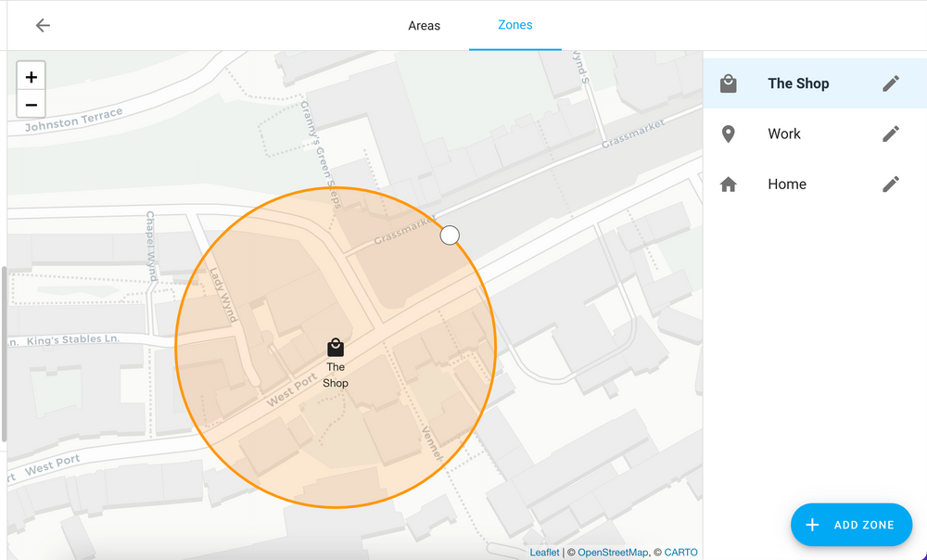Open the edit pencil for Work zone
The height and width of the screenshot is (560, 927).
coord(890,134)
